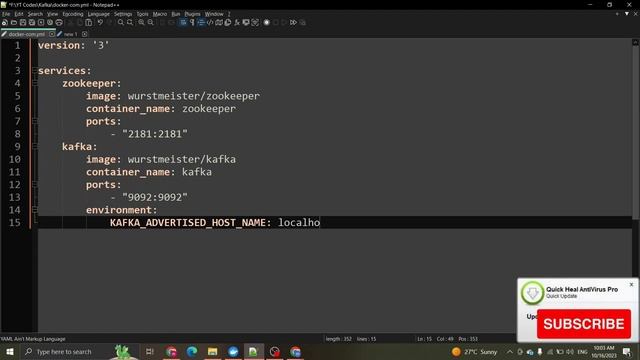Click the length : 352 status bar entry
640x360 pixels.
click(338, 339)
